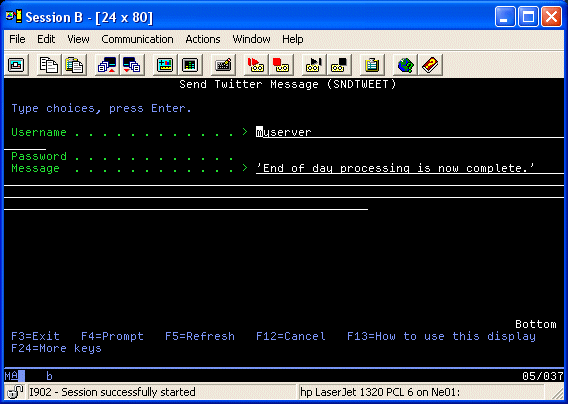This screenshot has width=568, height=404.
Task: Open the Communication menu
Action: pos(137,39)
